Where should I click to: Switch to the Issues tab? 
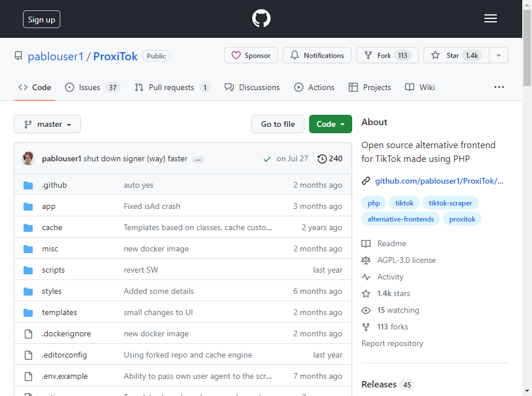(92, 87)
